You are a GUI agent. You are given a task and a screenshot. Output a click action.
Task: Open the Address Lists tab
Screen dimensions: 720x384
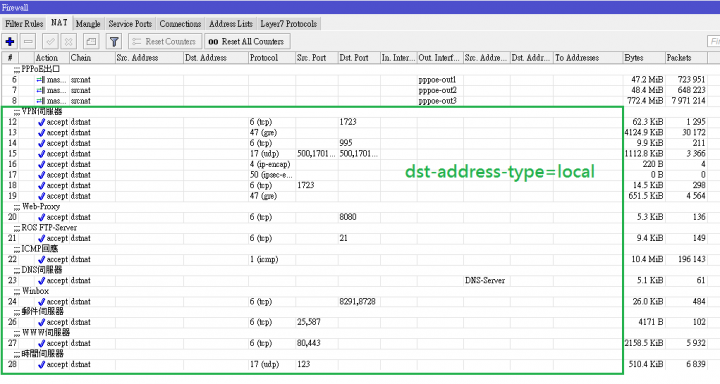point(231,23)
